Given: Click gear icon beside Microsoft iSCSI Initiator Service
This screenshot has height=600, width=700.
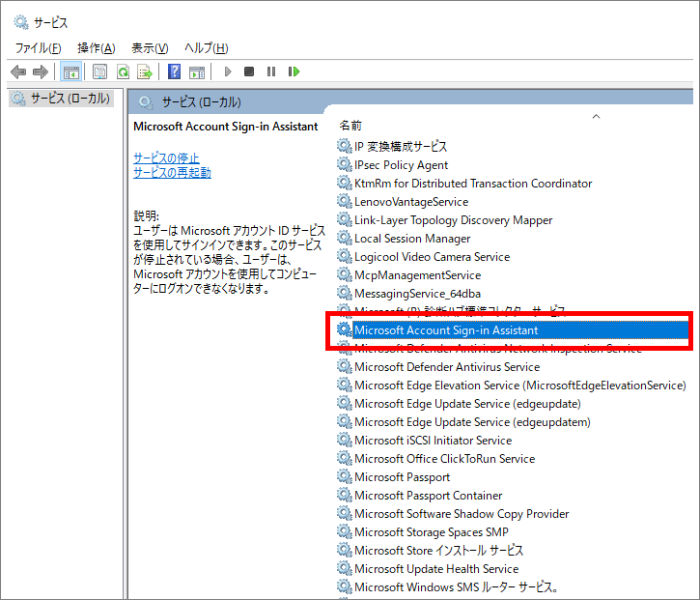Looking at the screenshot, I should pos(344,440).
